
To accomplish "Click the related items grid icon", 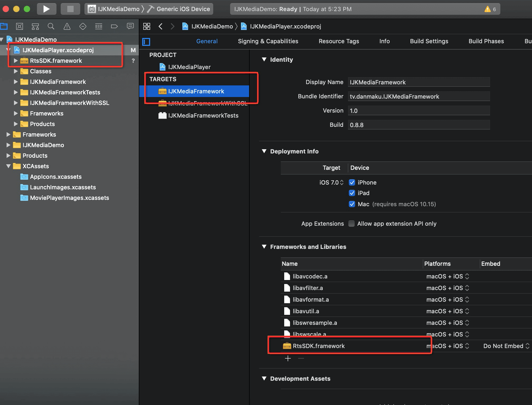I will point(147,26).
